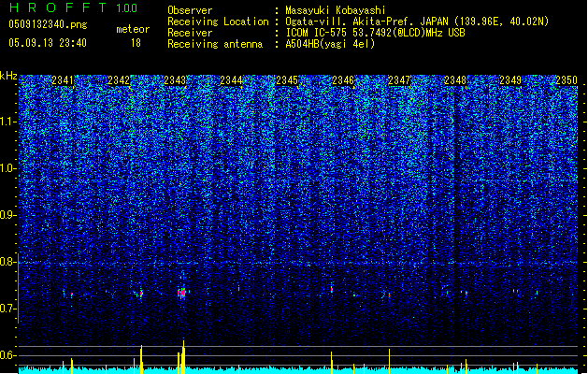Click the 0.8 frequency axis tick label
Image resolution: width=588 pixels, height=374 pixels.
pos(8,262)
